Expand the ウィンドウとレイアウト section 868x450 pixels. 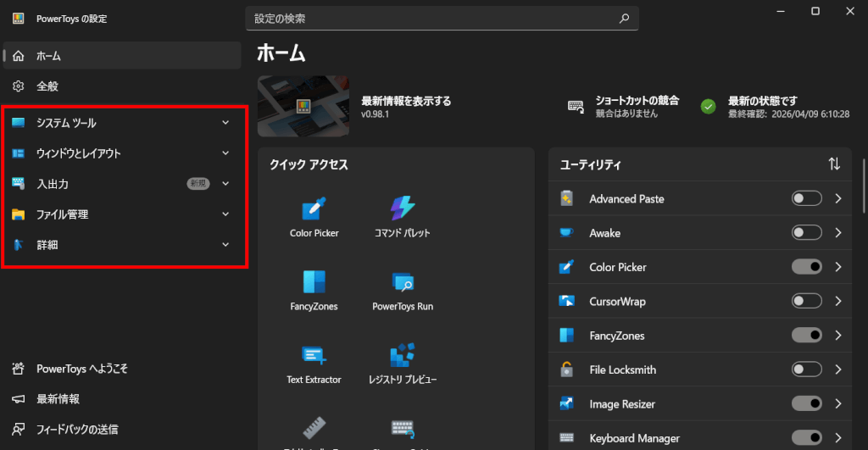(x=225, y=153)
